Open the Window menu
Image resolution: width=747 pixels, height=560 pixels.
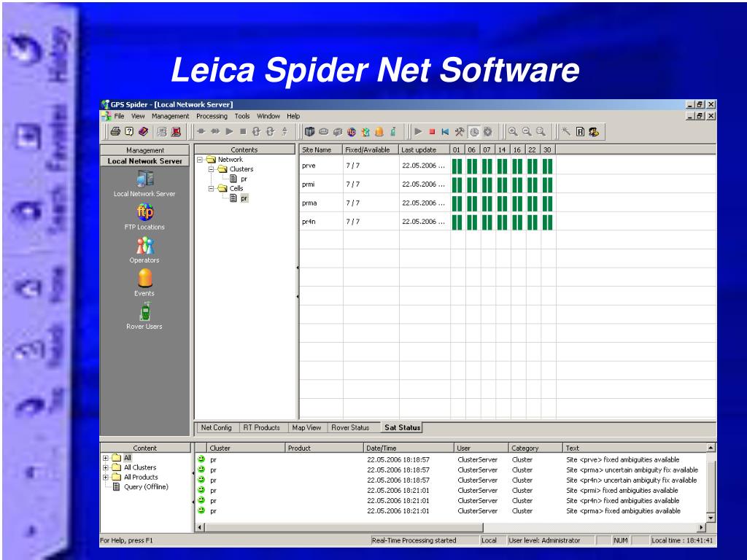(268, 116)
